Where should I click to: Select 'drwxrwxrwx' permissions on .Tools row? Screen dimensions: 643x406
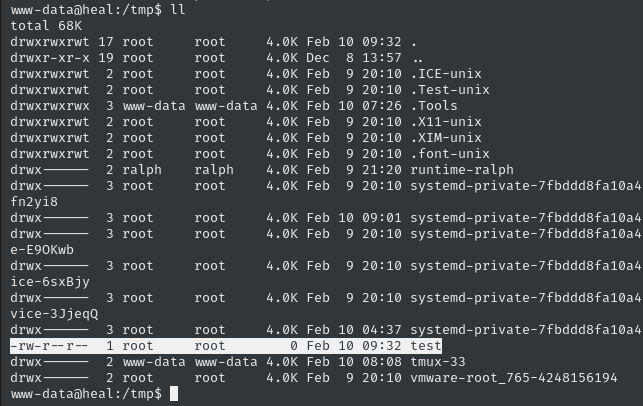click(50, 106)
